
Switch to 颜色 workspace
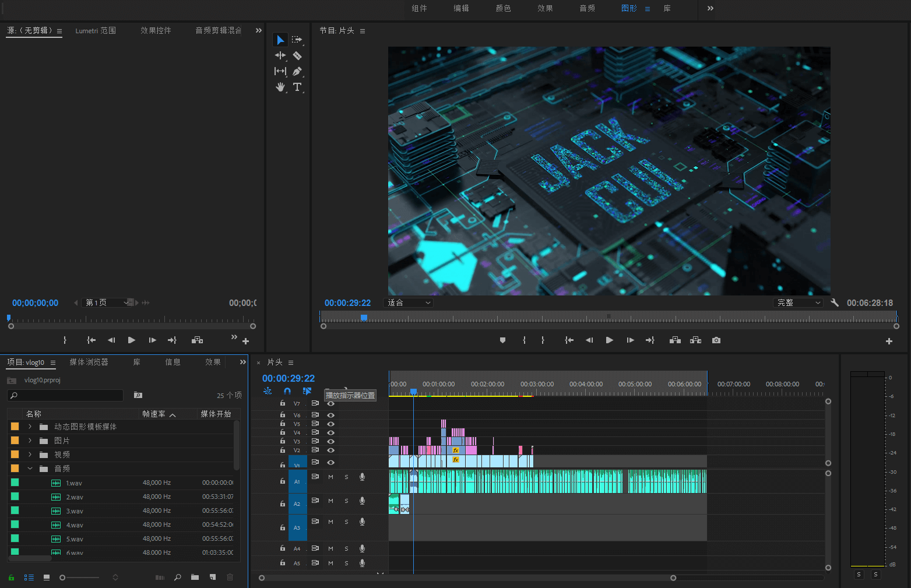pyautogui.click(x=504, y=8)
